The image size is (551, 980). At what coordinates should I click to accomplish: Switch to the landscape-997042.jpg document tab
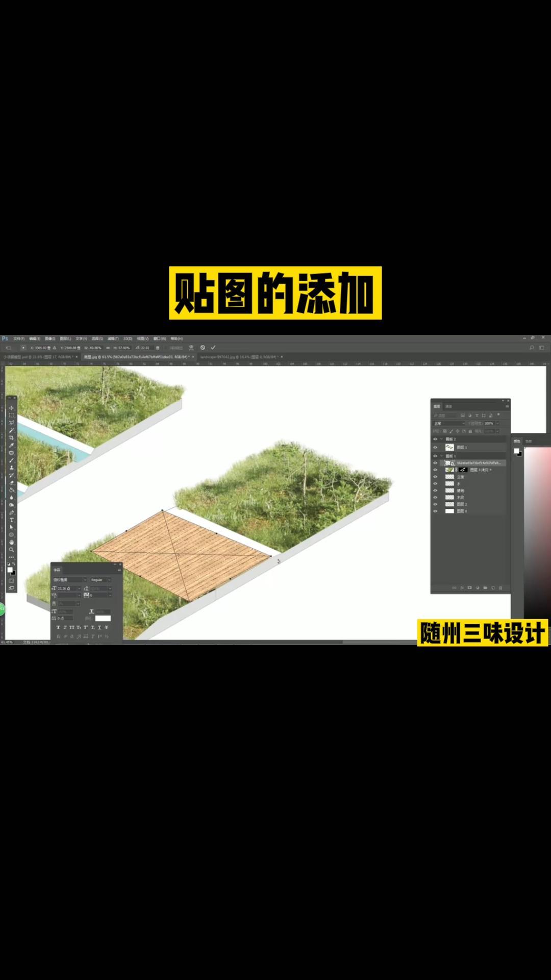238,357
